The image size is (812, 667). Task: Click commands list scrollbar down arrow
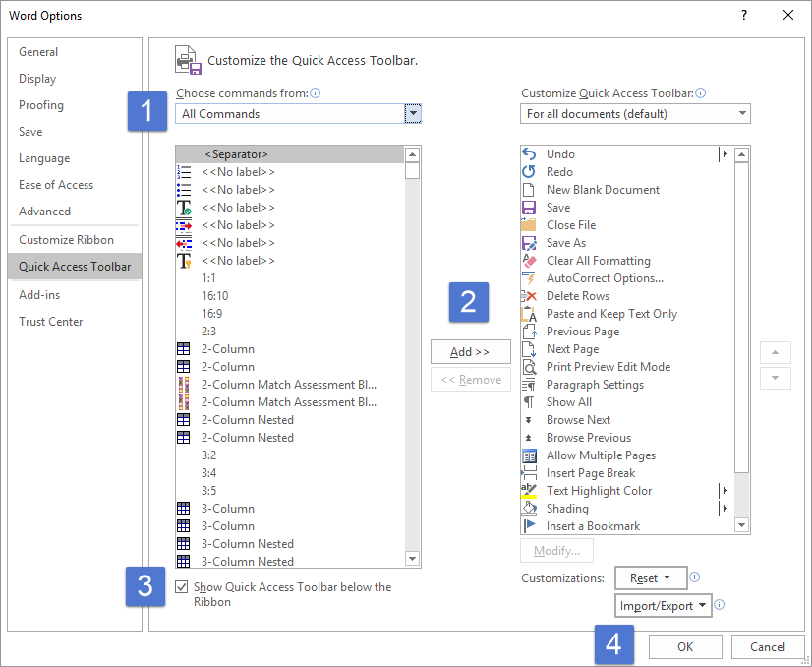(412, 559)
